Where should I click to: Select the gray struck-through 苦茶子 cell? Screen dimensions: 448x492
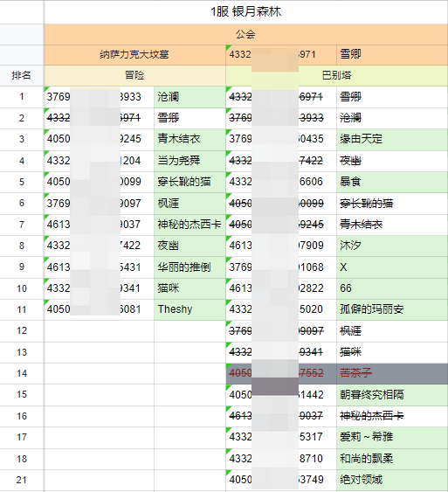click(x=392, y=373)
